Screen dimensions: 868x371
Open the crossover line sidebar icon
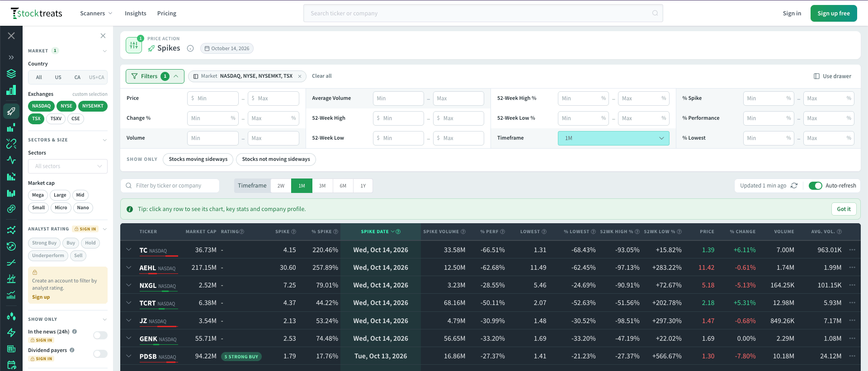(11, 263)
